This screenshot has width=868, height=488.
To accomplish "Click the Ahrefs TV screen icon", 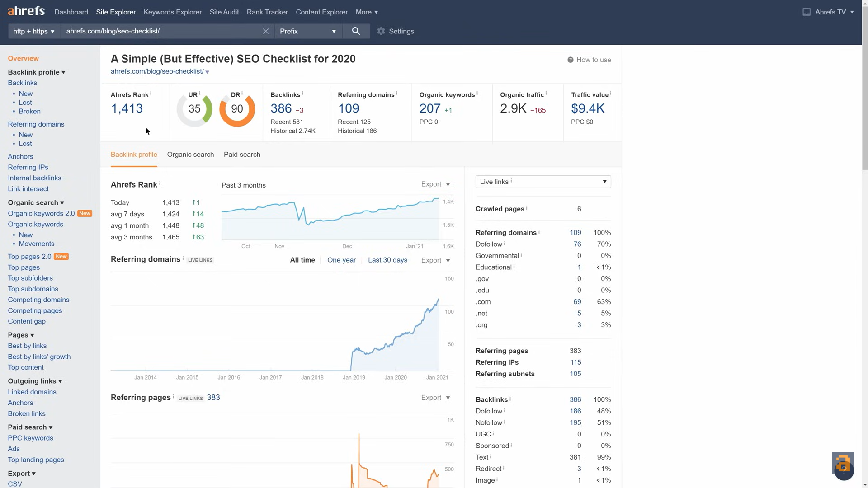I will 807,12.
